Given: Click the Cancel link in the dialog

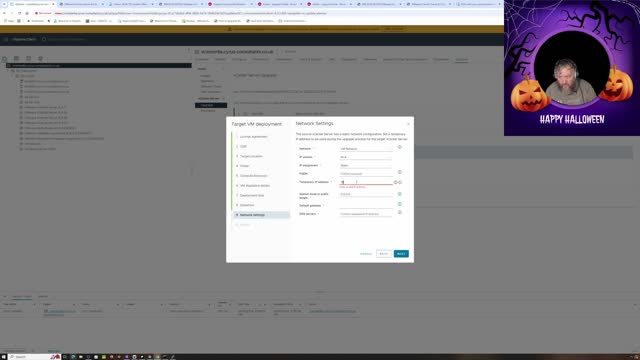Looking at the screenshot, I should [366, 254].
